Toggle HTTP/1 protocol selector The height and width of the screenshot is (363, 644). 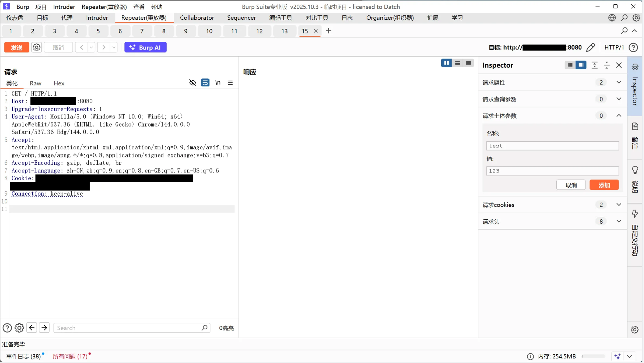click(614, 48)
